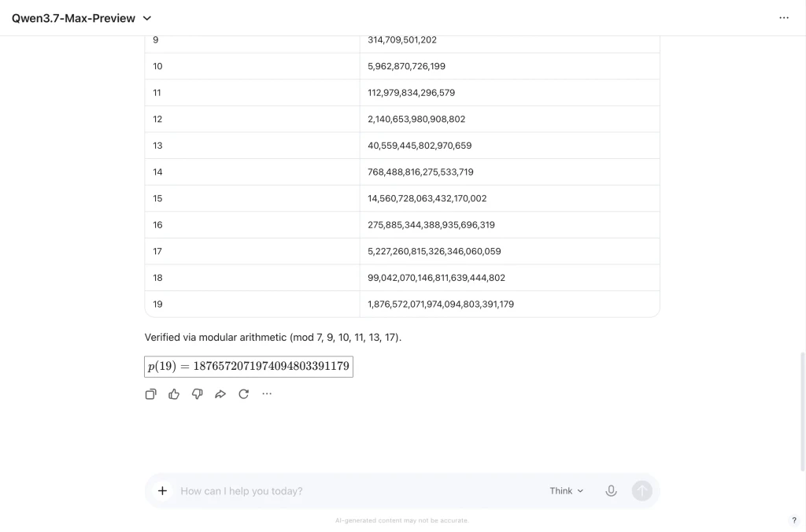
Task: Start voice input with microphone icon
Action: [x=611, y=491]
